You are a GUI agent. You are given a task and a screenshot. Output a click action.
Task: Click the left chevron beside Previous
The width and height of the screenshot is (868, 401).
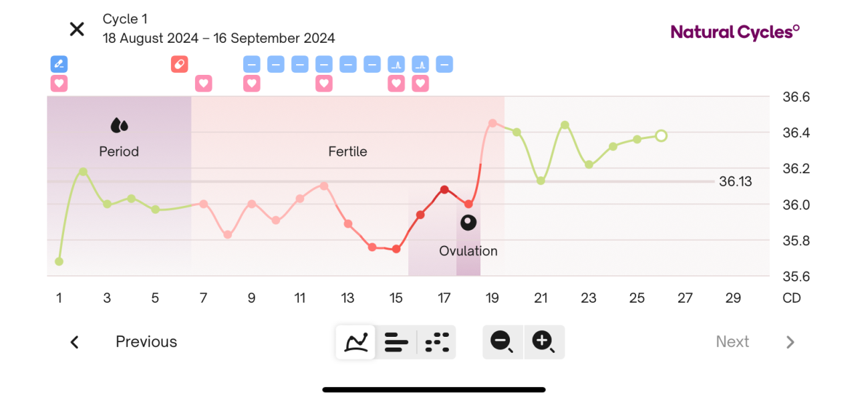click(x=74, y=342)
